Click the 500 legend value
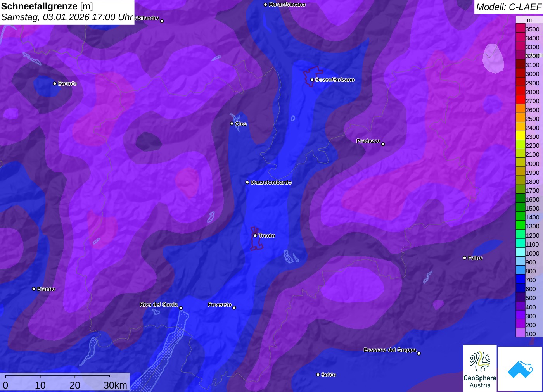Viewport: 543px width, 392px height. point(531,298)
